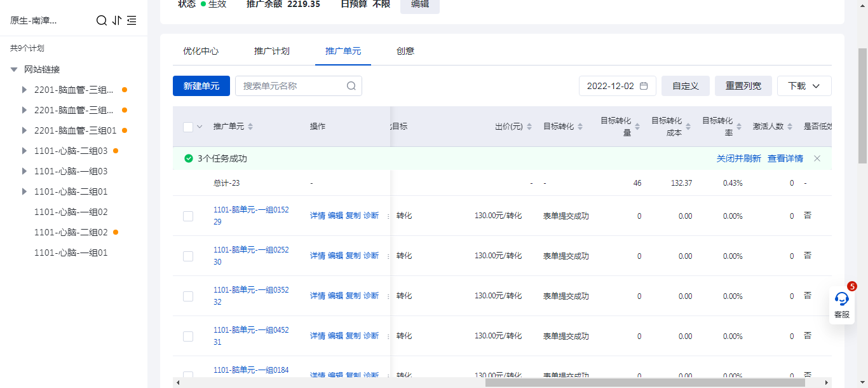Sort by the 出价(元) column sort arrows
Screen dimensions: 868x388
(530, 127)
